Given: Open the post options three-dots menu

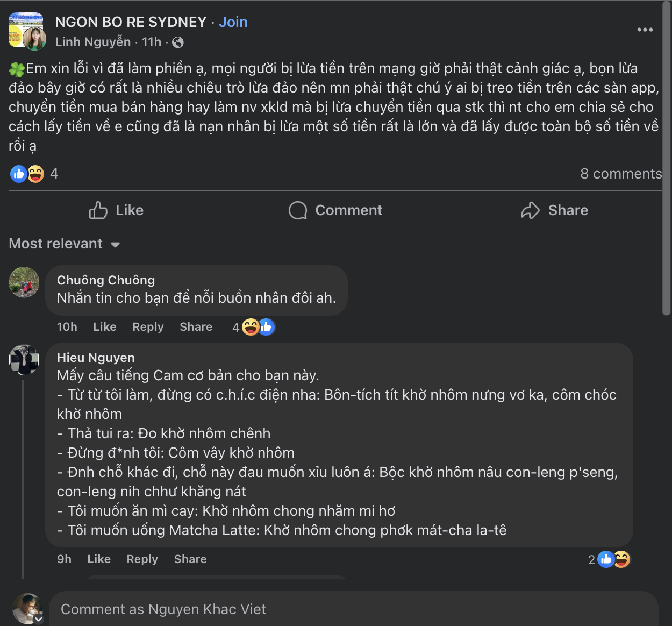Looking at the screenshot, I should (x=645, y=30).
